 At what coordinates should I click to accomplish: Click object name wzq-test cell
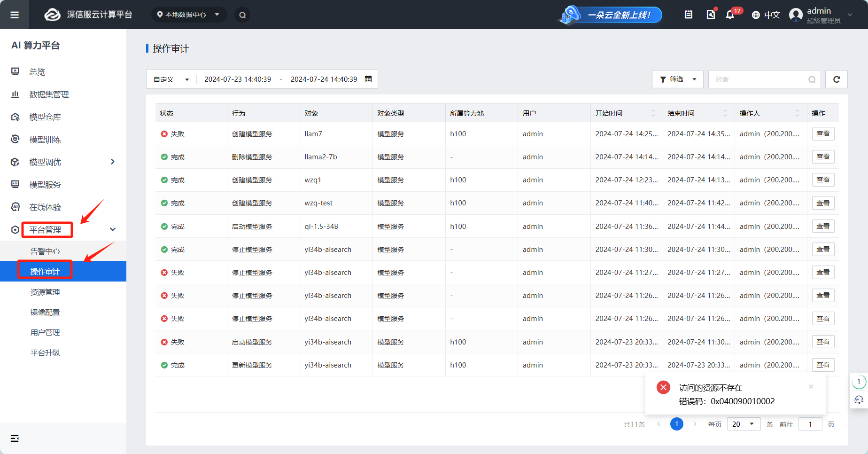pyautogui.click(x=318, y=203)
